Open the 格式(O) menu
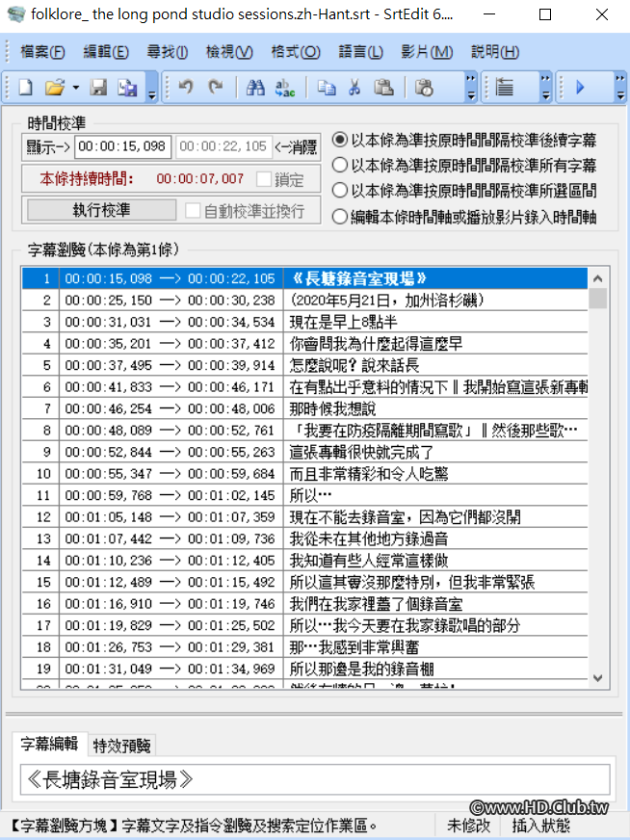 point(296,52)
